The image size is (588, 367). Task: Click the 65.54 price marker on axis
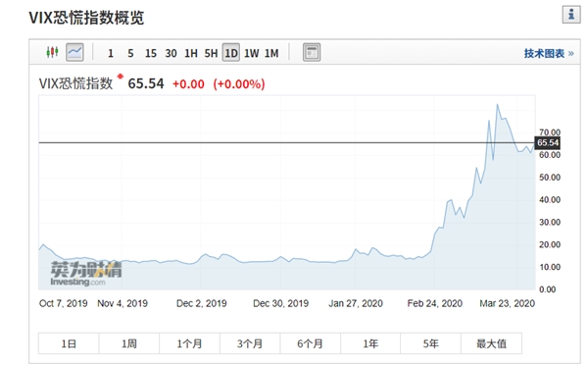click(x=548, y=142)
